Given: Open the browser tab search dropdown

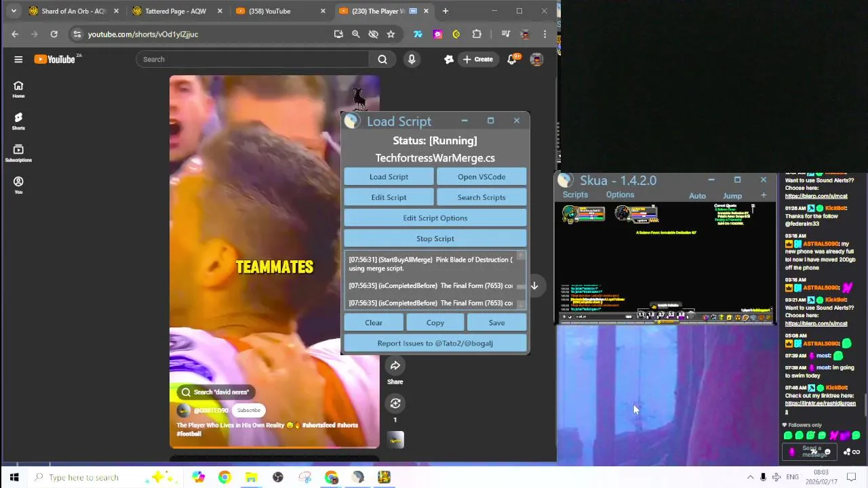Looking at the screenshot, I should [14, 11].
